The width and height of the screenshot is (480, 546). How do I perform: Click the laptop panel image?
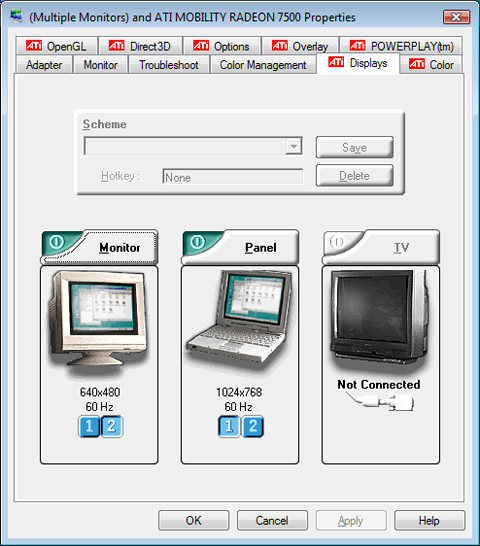pyautogui.click(x=239, y=319)
